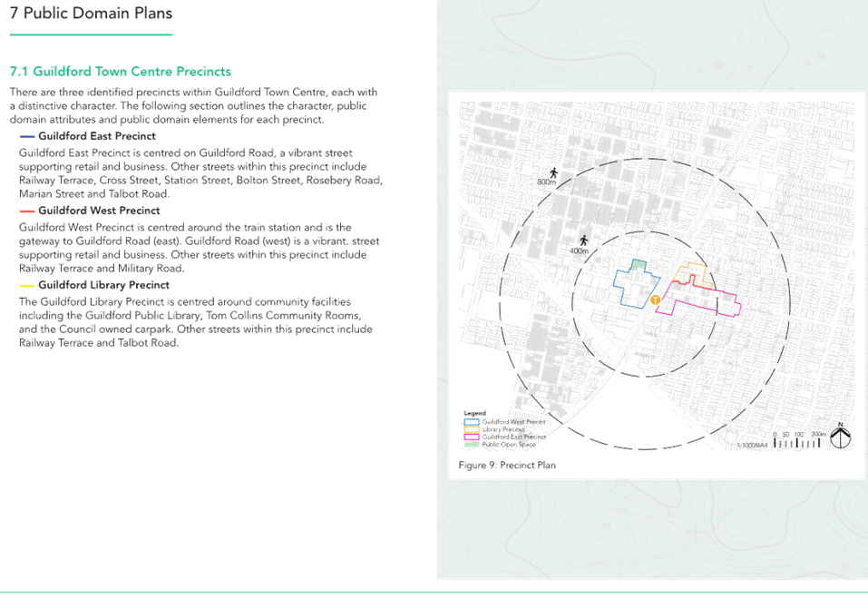Click the '800m' radius label on map
The width and height of the screenshot is (868, 600).
tap(546, 182)
